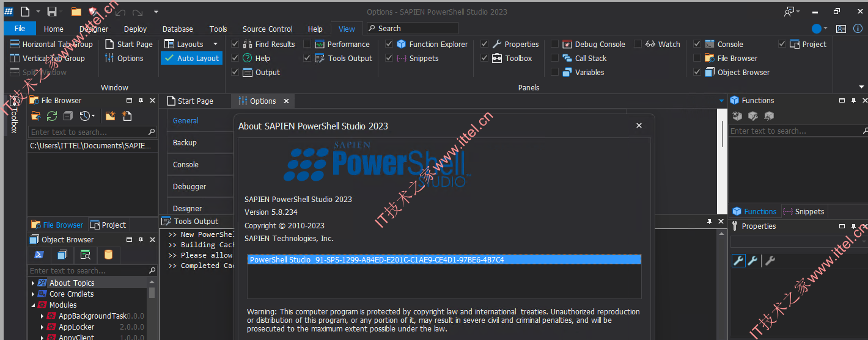The image size is (868, 340).
Task: Click the go-to-folder icon in File Browser toolbar
Action: coord(36,116)
